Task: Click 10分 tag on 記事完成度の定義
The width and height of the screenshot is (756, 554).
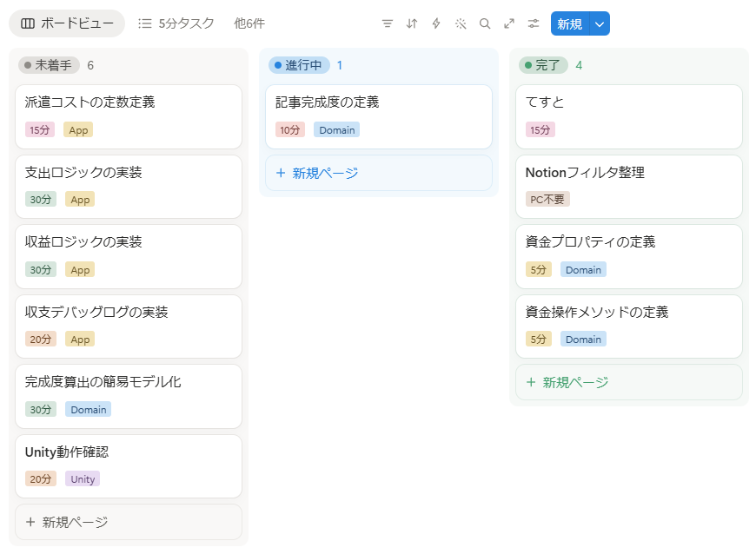Action: point(289,130)
